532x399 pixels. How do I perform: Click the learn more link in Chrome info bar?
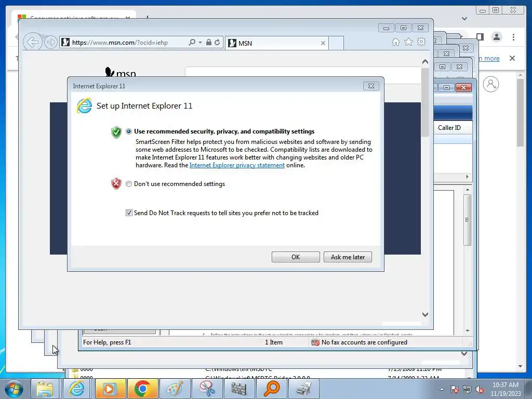[489, 58]
